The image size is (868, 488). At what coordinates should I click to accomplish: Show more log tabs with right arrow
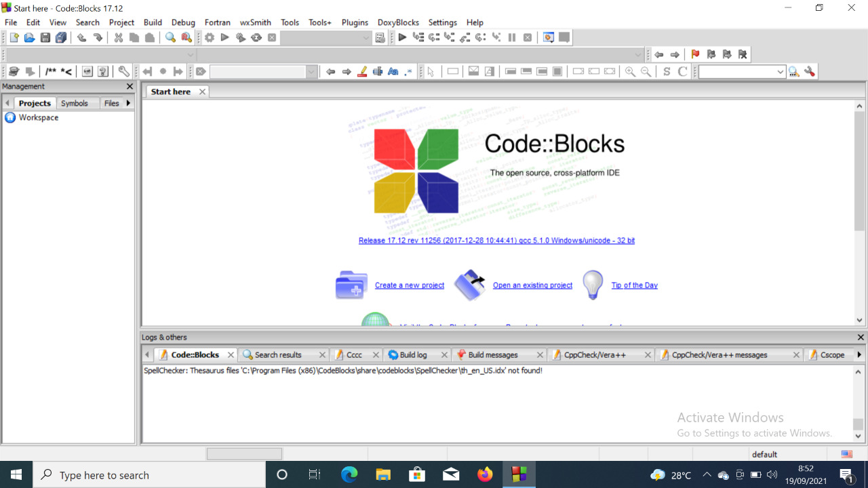[x=859, y=354]
